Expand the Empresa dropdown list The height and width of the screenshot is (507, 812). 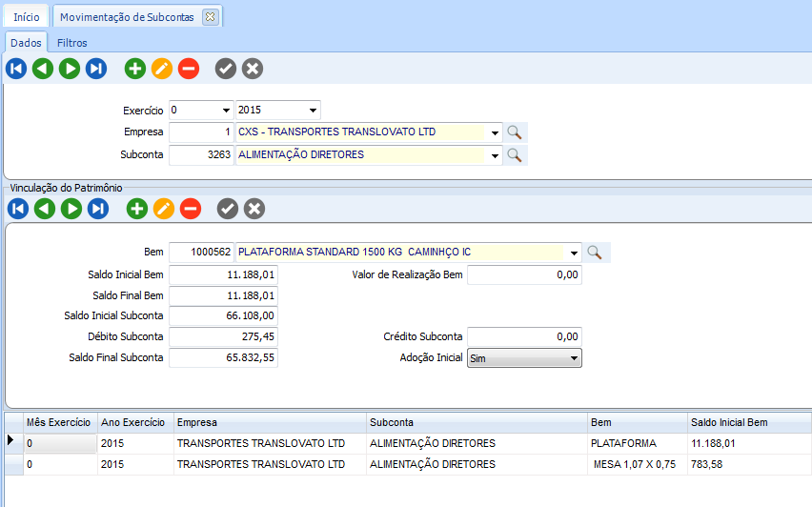point(495,132)
